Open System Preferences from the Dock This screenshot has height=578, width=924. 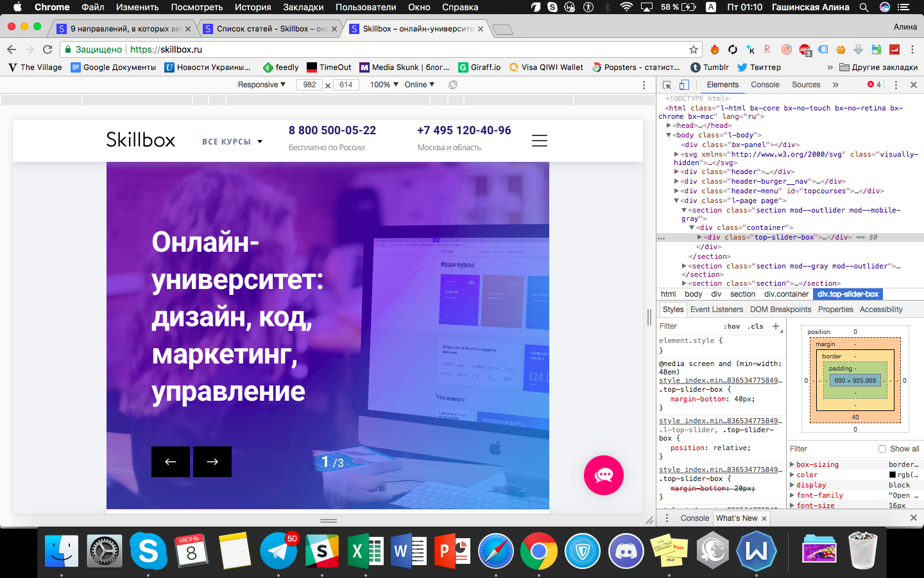tap(105, 550)
